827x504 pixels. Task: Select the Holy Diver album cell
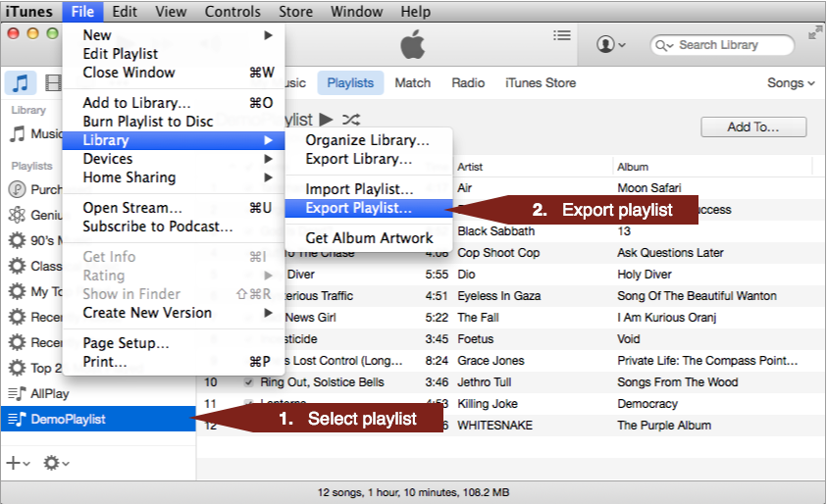pos(644,275)
